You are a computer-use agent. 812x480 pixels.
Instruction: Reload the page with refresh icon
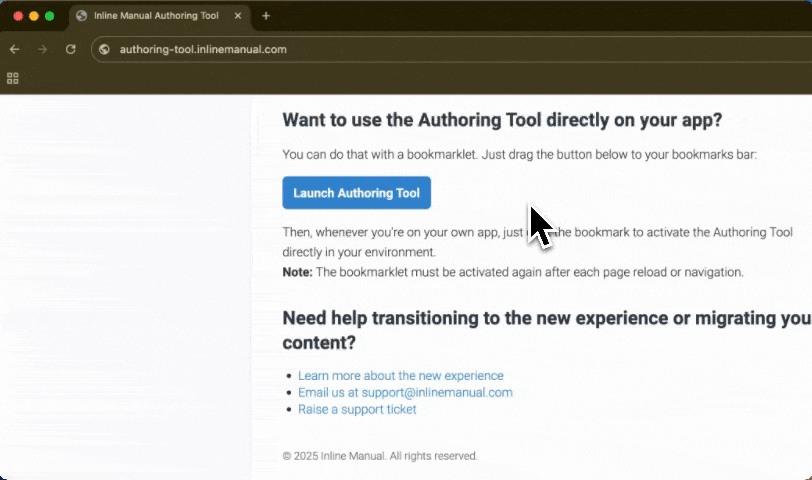click(70, 49)
